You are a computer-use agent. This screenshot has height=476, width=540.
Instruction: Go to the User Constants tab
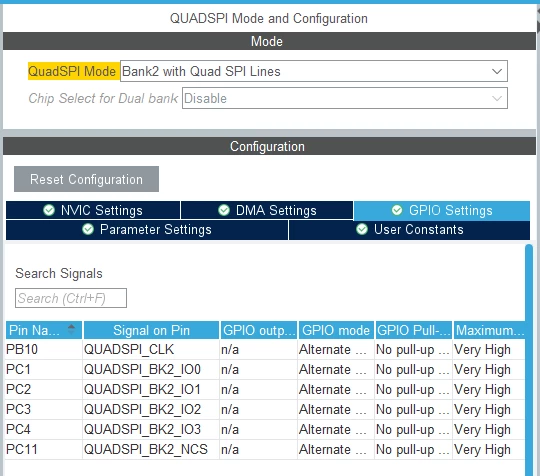pyautogui.click(x=409, y=230)
